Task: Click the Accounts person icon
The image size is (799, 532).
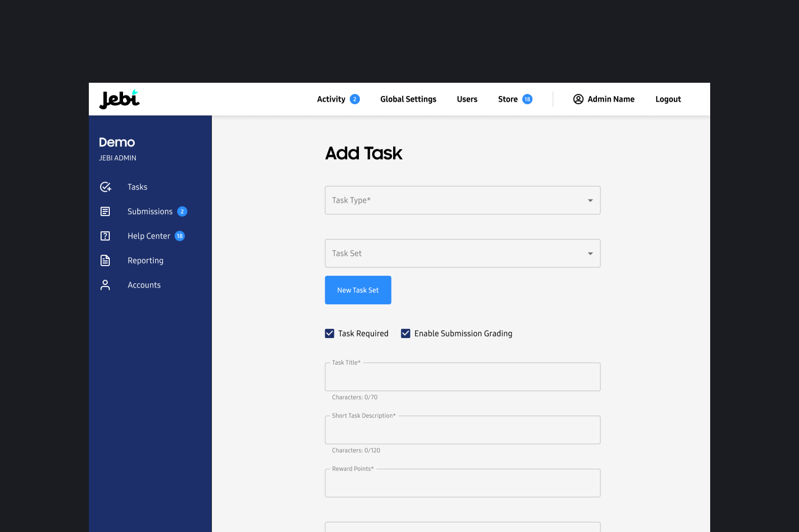Action: coord(105,285)
